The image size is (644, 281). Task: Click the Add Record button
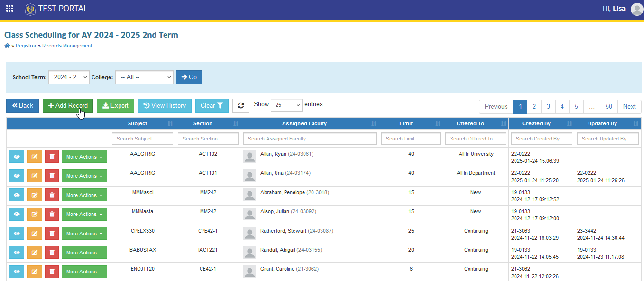[68, 106]
